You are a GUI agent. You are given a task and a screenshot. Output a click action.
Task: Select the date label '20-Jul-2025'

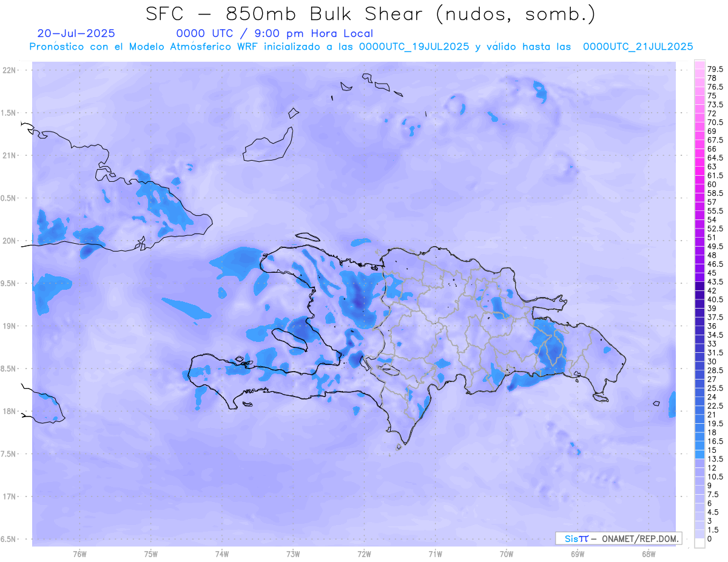(x=76, y=33)
